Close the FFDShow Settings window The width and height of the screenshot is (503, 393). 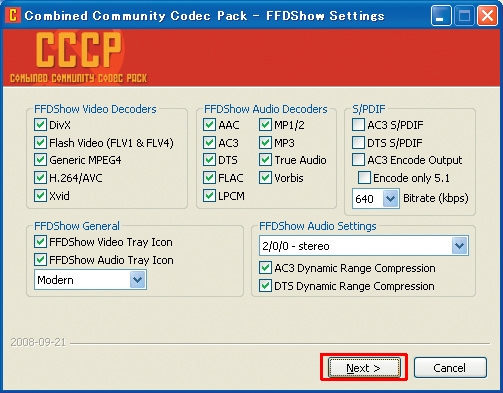click(x=487, y=15)
